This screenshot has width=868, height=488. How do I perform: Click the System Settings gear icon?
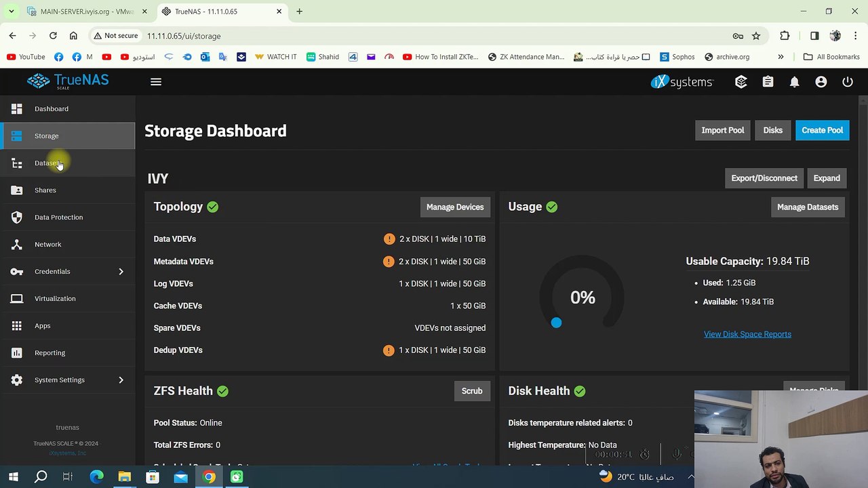click(x=17, y=380)
